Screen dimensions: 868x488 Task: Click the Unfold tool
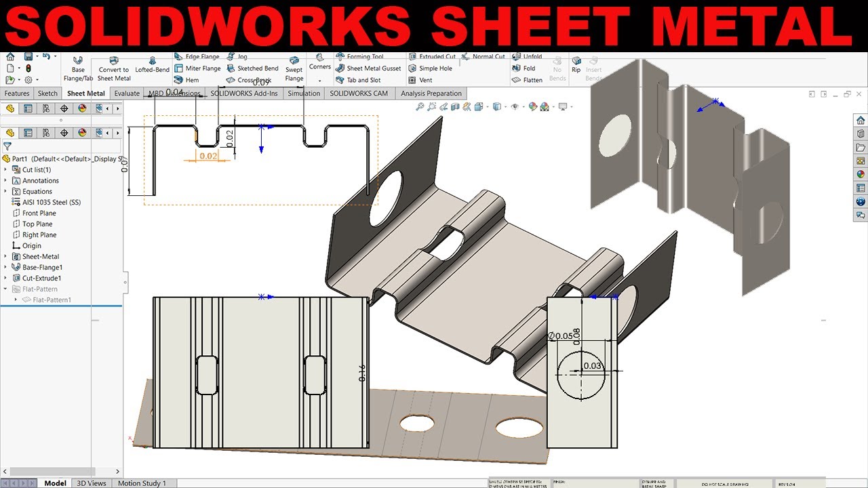[527, 57]
